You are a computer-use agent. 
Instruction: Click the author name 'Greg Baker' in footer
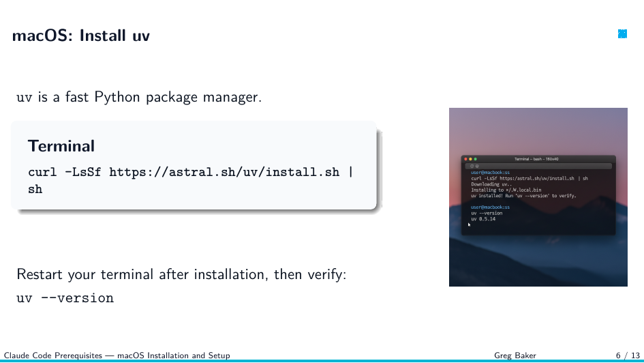(x=515, y=355)
